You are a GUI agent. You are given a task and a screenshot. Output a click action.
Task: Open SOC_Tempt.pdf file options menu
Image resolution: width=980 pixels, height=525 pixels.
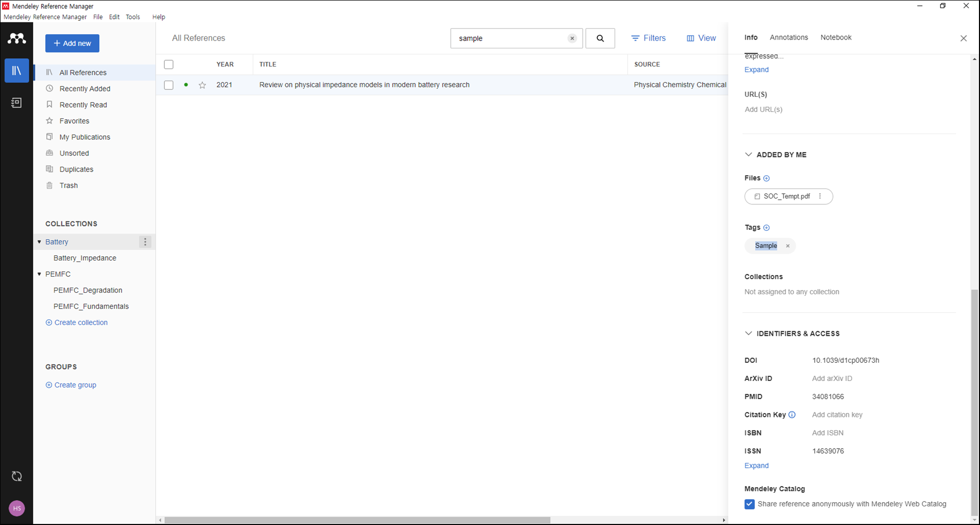(820, 196)
